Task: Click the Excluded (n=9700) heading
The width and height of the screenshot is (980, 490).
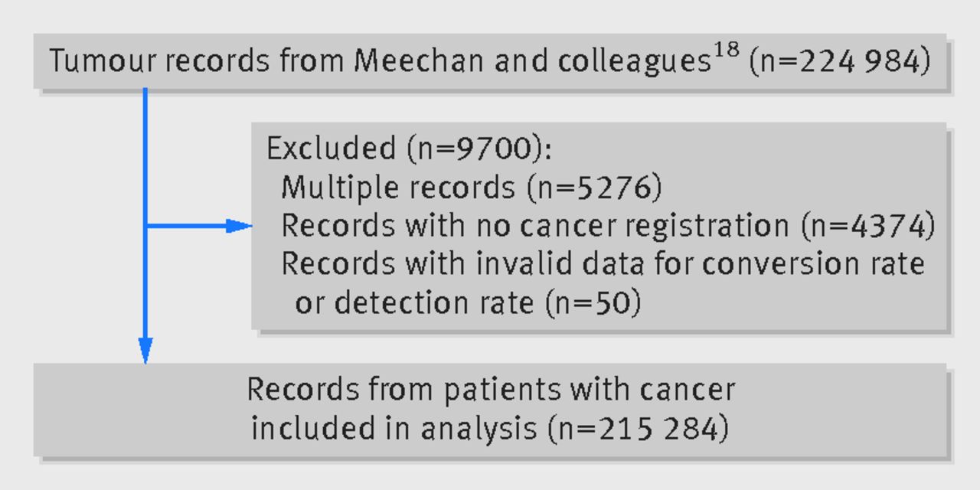Action: 409,148
